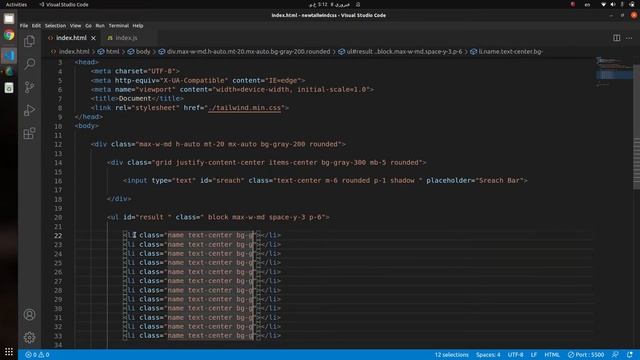The height and width of the screenshot is (360, 640).
Task: Open the Selection menu
Action: click(55, 26)
